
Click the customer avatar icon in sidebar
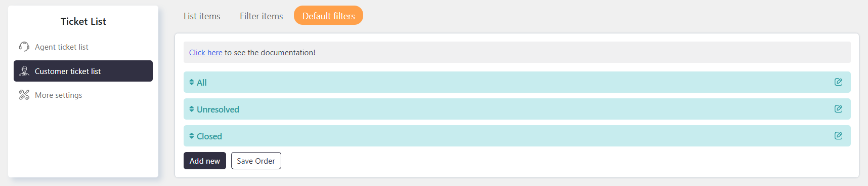click(x=24, y=71)
